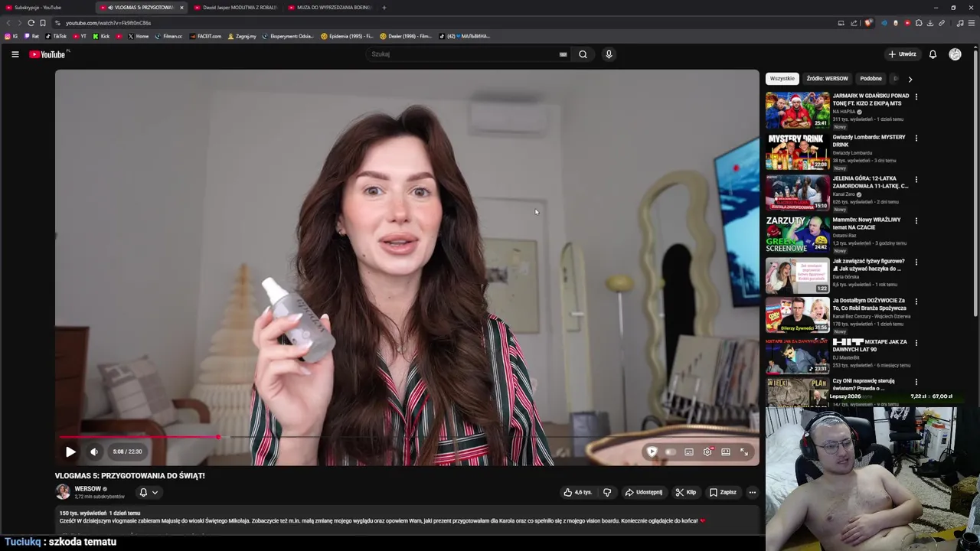980x551 pixels.
Task: Open the on-screen keyboard icon in search box
Action: pyautogui.click(x=563, y=54)
